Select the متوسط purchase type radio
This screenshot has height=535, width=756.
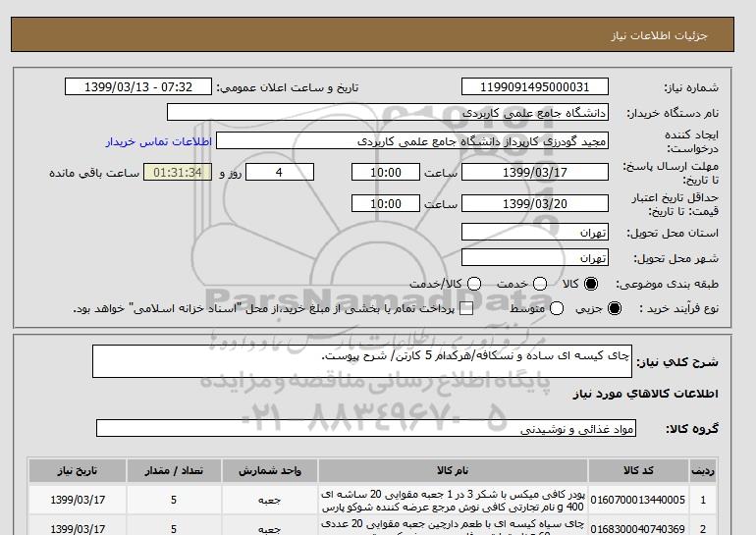[557, 308]
